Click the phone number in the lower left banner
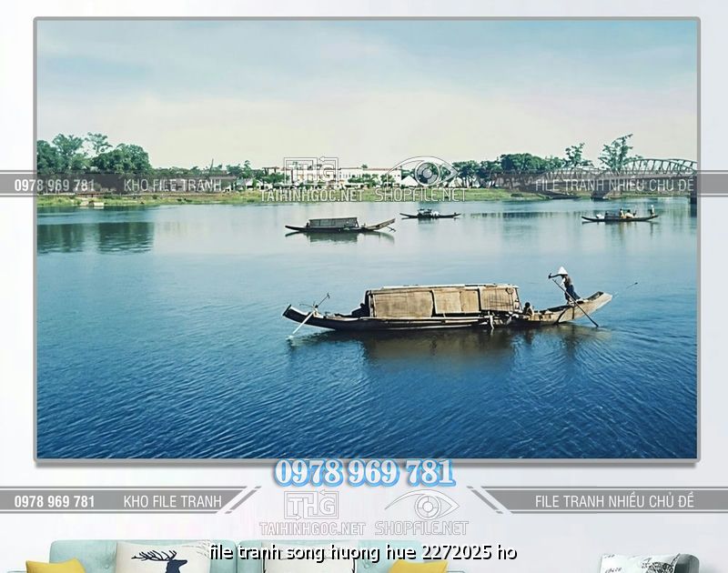This screenshot has height=573, width=728. click(x=55, y=501)
